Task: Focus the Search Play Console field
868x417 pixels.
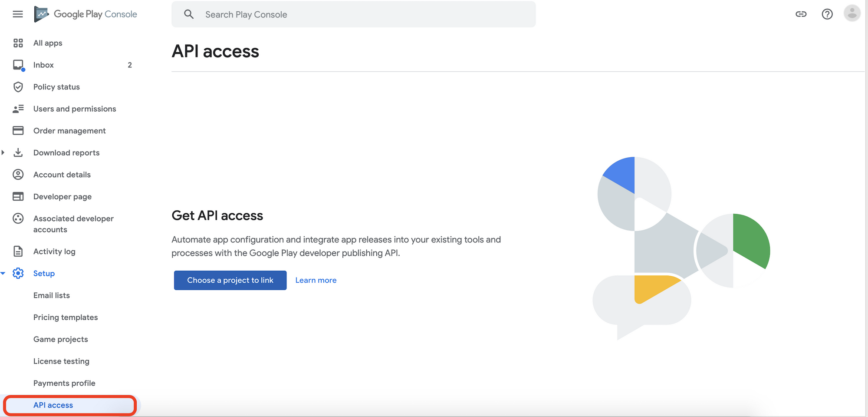Action: click(x=353, y=14)
